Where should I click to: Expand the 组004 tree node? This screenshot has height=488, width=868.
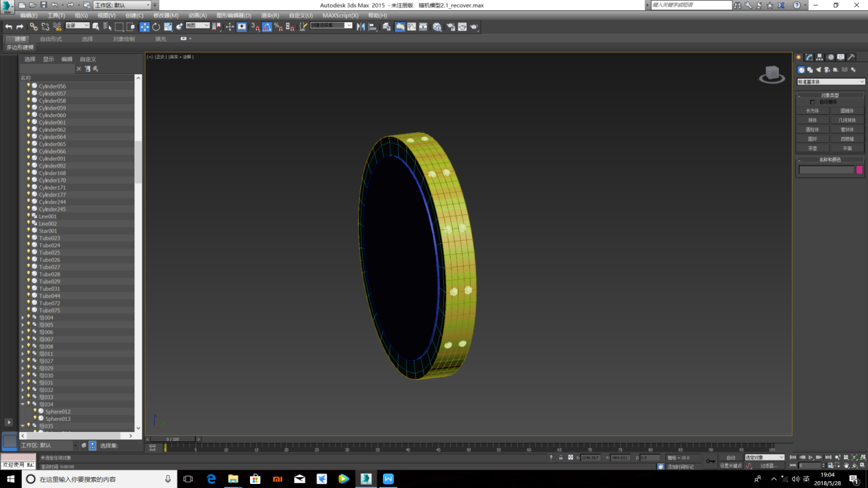click(23, 318)
